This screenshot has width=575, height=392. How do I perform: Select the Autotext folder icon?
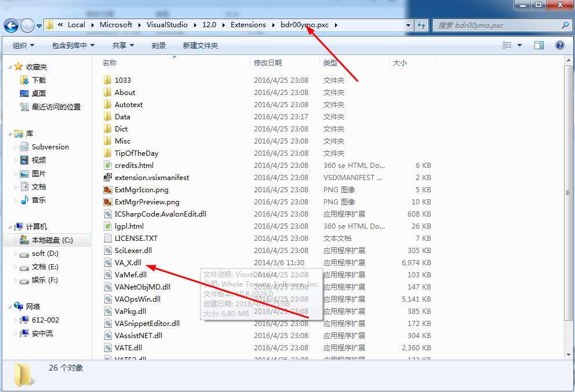107,104
